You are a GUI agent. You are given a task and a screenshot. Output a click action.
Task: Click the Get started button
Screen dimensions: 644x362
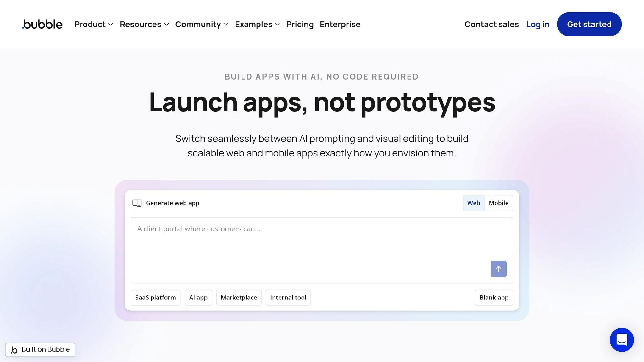coord(589,24)
